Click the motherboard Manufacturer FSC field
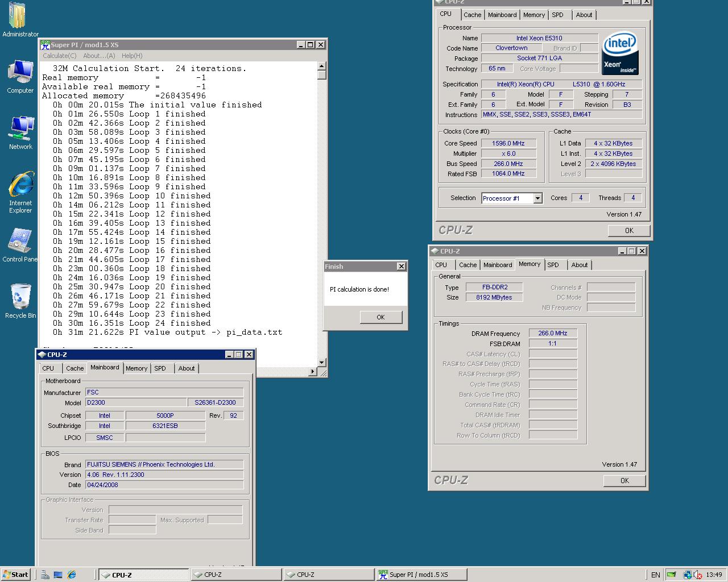 point(164,392)
